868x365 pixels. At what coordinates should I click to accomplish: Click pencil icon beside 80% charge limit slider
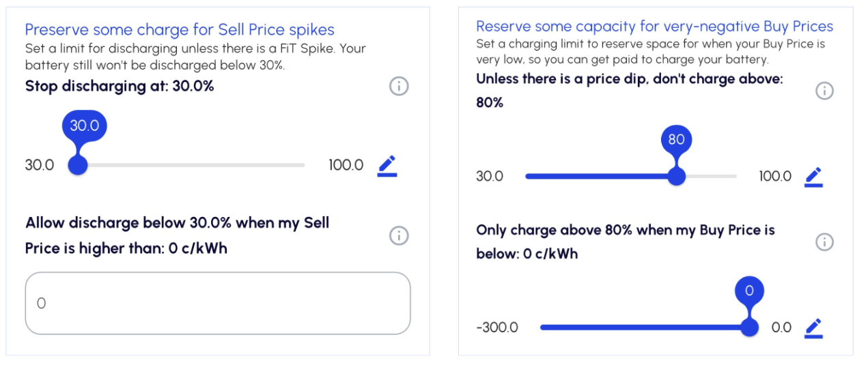tap(813, 176)
